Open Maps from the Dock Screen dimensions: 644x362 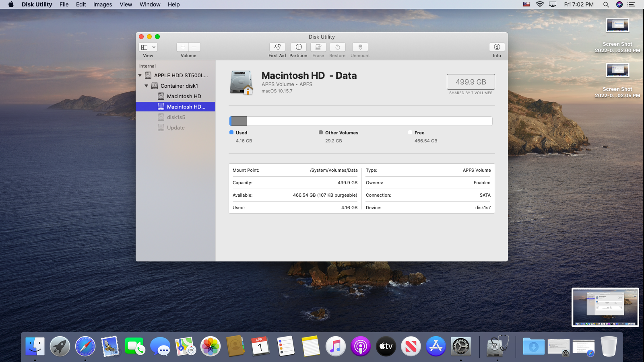186,346
